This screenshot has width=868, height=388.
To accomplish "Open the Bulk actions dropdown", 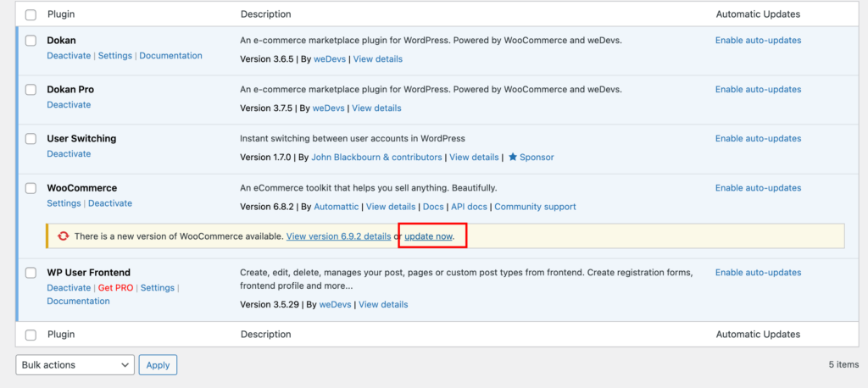I will [75, 365].
